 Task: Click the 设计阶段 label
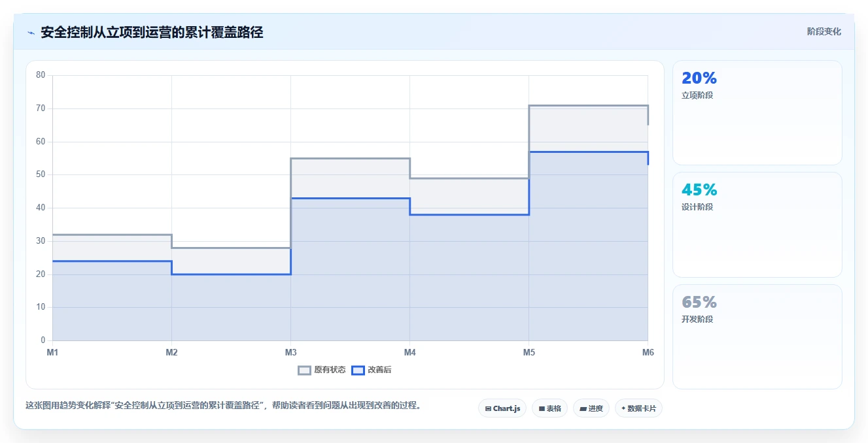(697, 207)
